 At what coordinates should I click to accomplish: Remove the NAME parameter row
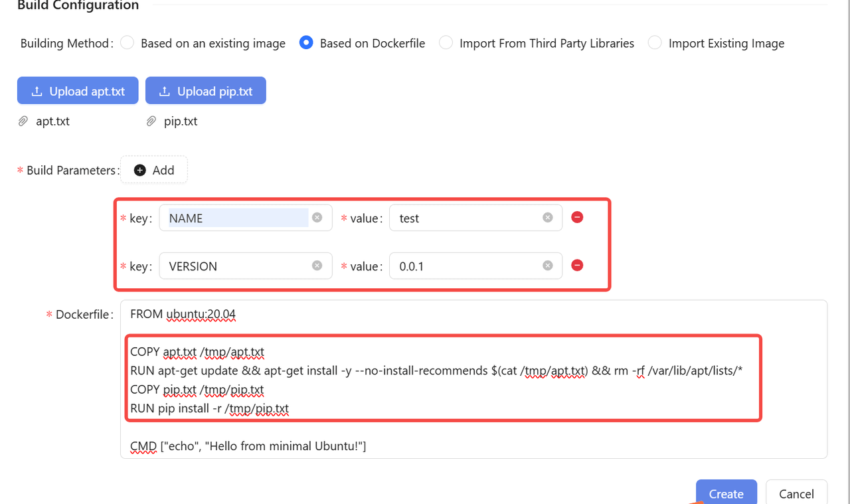pos(577,217)
